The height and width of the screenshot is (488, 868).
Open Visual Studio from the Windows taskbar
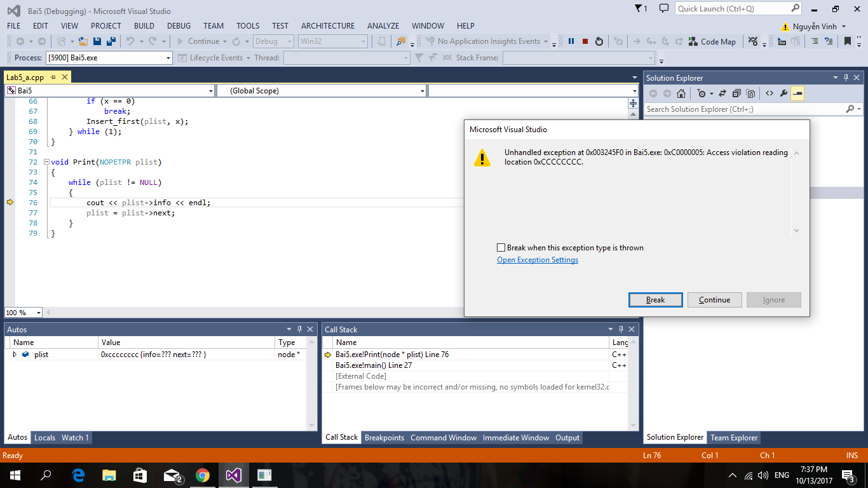point(233,475)
